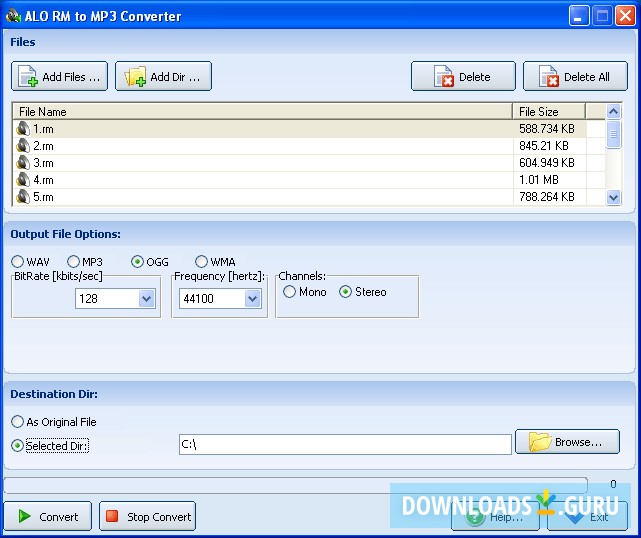
Task: Select the 3.rm file row
Action: [x=309, y=163]
